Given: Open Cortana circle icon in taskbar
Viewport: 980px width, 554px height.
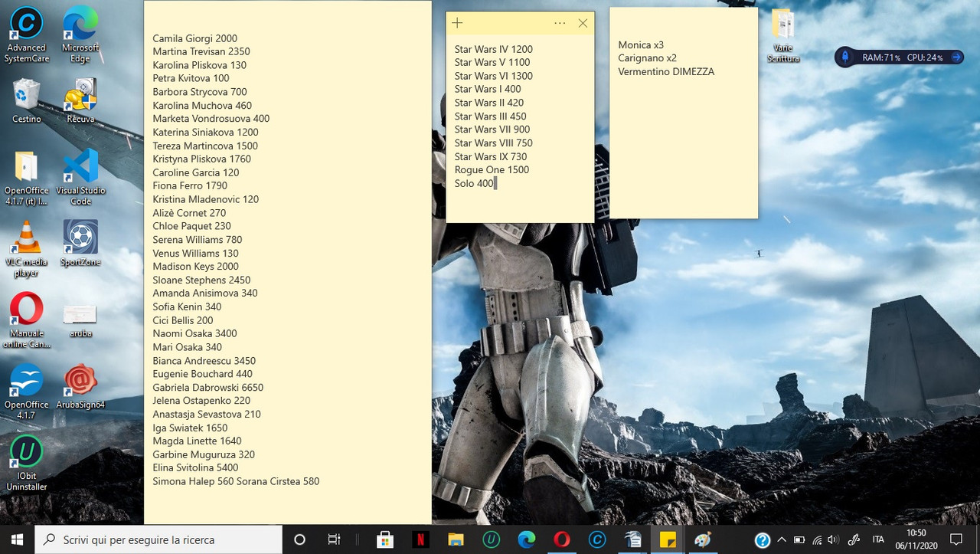Looking at the screenshot, I should click(299, 539).
